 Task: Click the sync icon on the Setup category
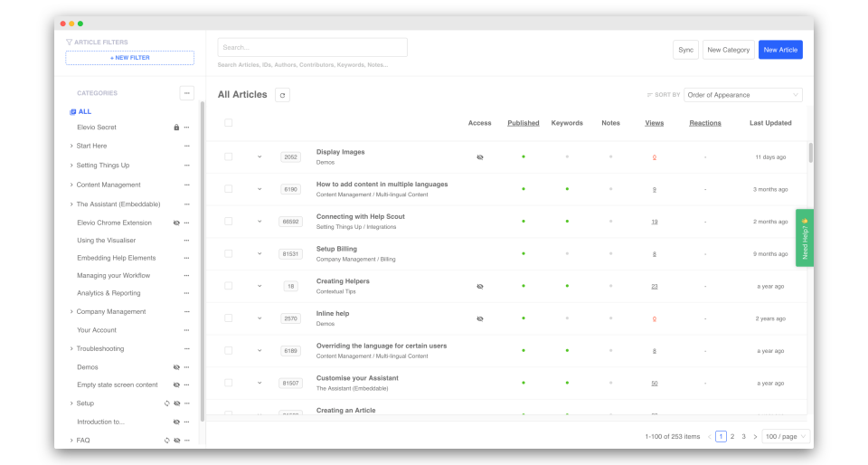(166, 403)
